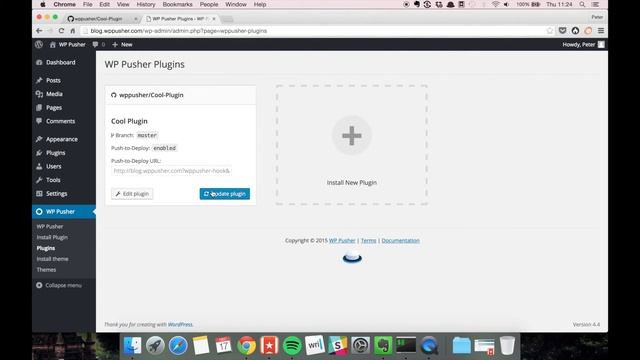Click the browser home icon

pyautogui.click(x=73, y=31)
